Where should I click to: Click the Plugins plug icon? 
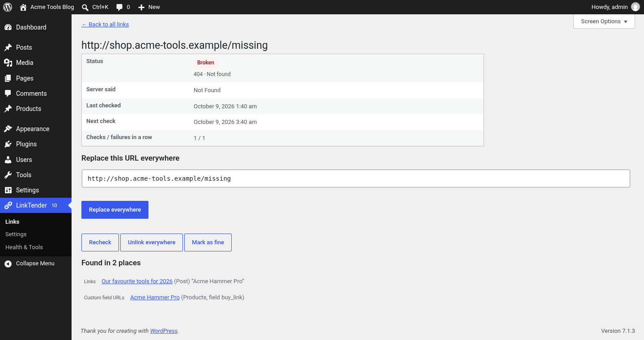(8, 144)
